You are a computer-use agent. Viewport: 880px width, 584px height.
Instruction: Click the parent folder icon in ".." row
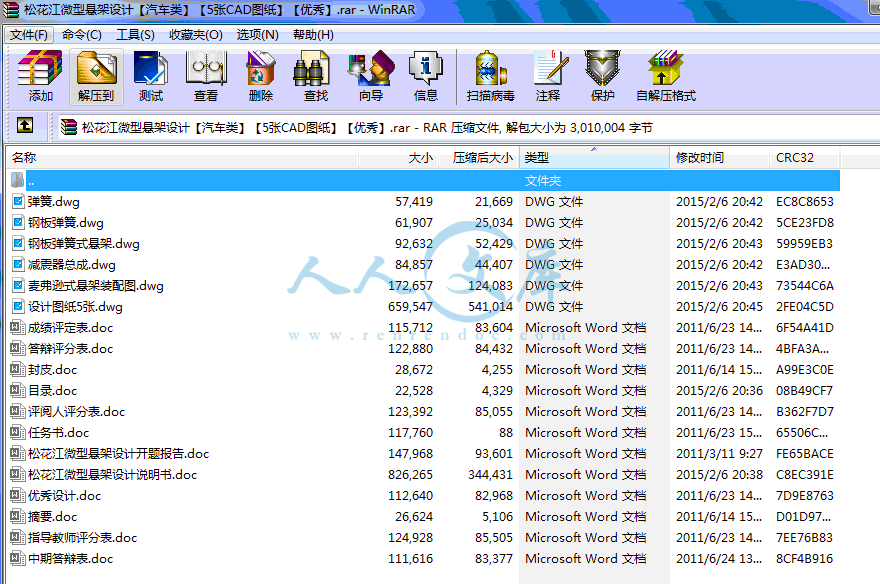click(17, 180)
